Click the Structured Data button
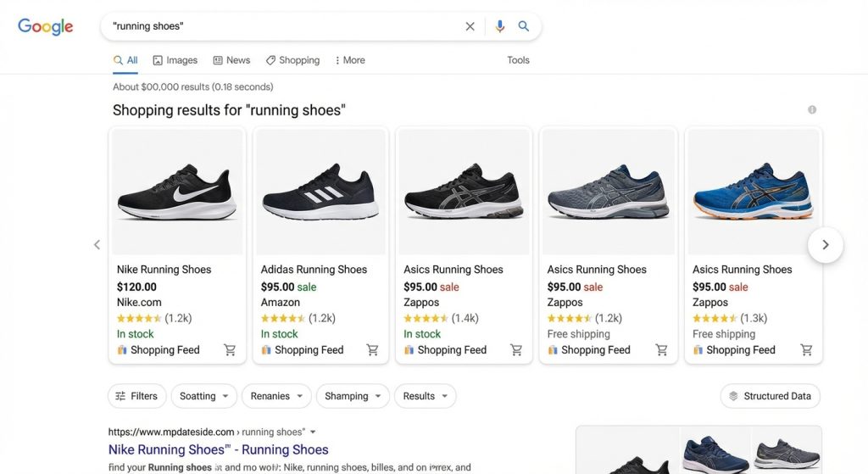868x474 pixels. click(770, 396)
